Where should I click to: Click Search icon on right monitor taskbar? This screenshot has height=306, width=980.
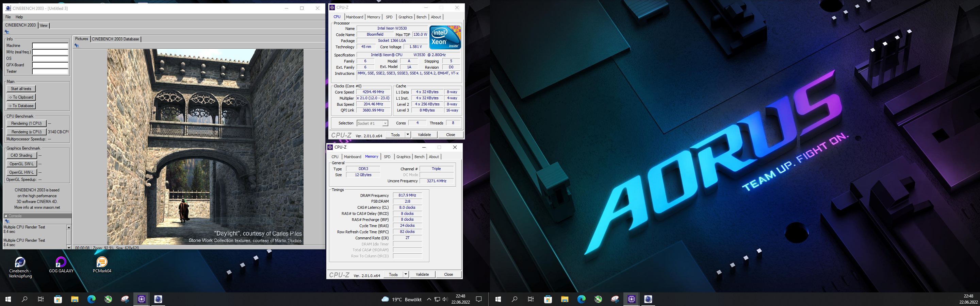click(x=515, y=299)
